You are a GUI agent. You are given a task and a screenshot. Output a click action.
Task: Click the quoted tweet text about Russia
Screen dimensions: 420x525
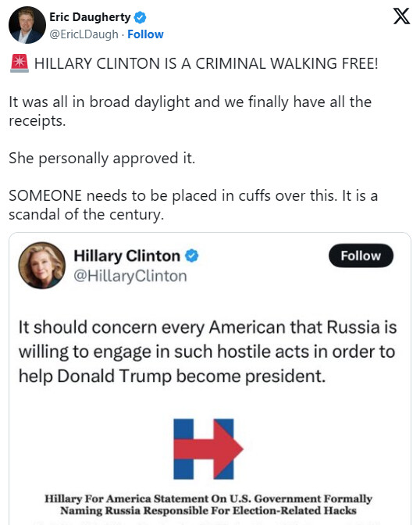pos(208,352)
